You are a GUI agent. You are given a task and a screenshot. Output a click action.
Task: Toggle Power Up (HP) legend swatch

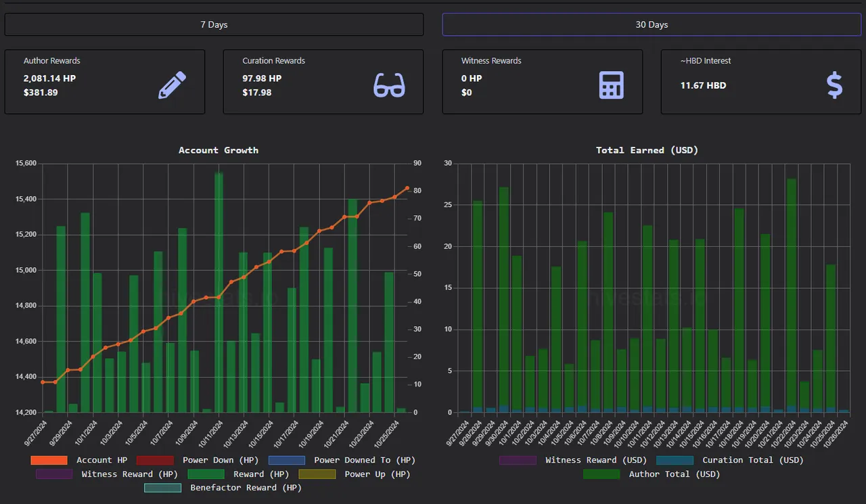pos(317,474)
